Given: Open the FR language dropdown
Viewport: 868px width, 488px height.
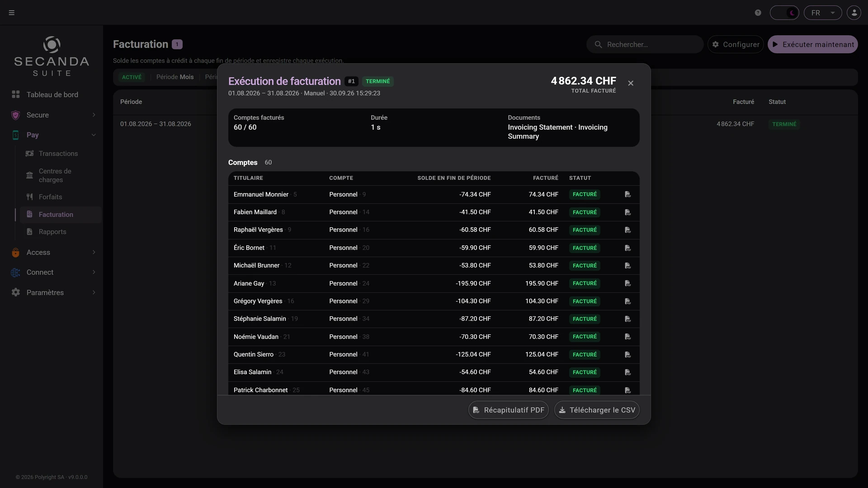Looking at the screenshot, I should click(823, 13).
